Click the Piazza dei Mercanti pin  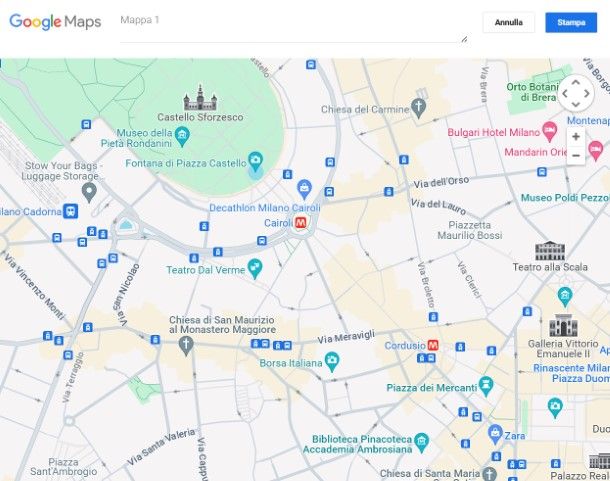pos(486,386)
